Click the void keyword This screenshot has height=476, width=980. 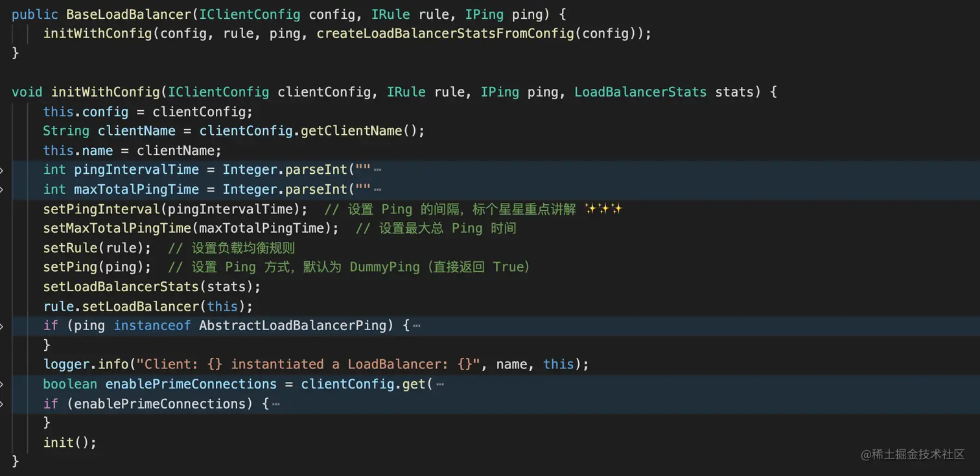click(x=27, y=91)
